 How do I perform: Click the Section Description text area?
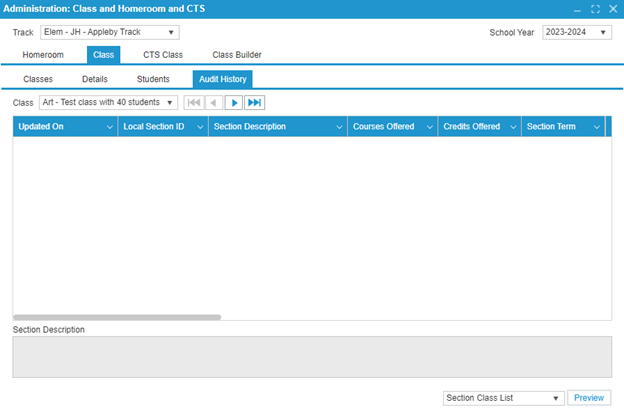point(311,357)
